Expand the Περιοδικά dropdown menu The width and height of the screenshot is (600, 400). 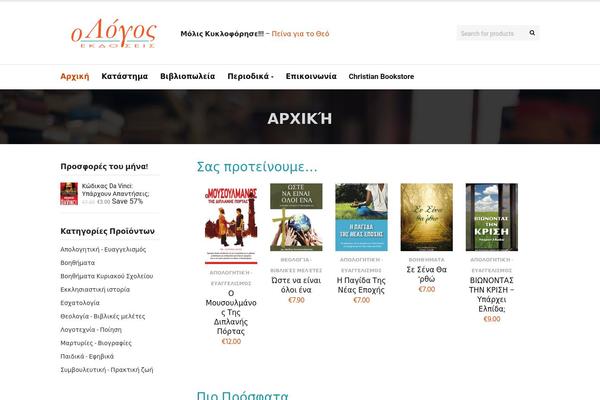[250, 76]
